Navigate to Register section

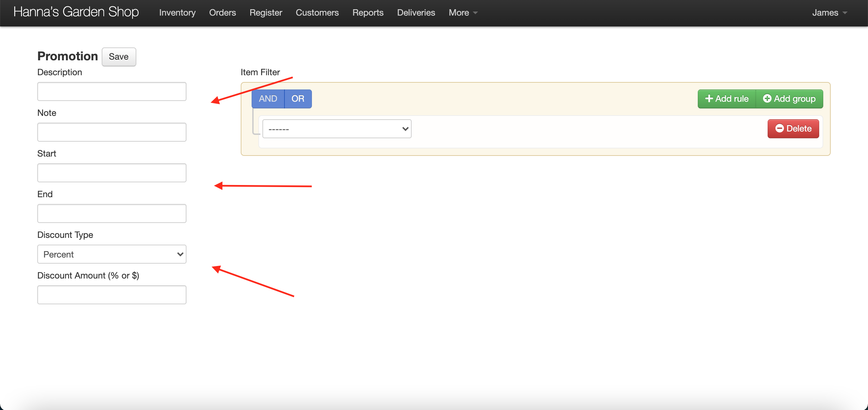(x=266, y=13)
